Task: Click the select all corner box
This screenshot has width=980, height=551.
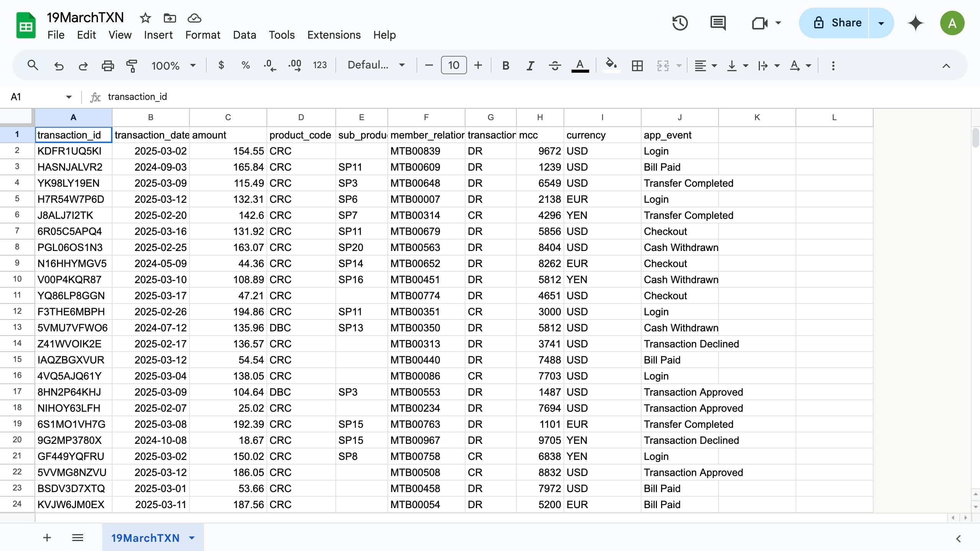Action: click(17, 117)
